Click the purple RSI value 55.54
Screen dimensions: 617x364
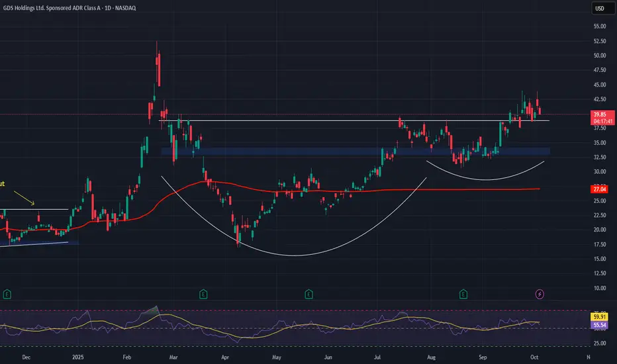coord(599,325)
